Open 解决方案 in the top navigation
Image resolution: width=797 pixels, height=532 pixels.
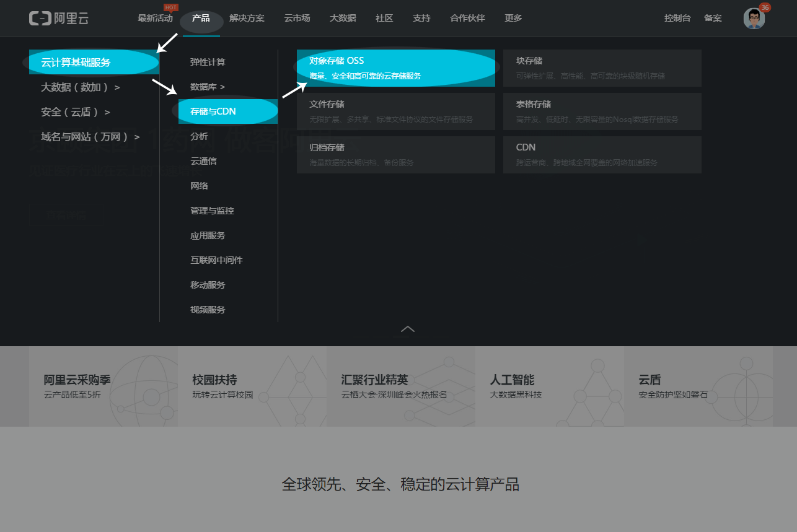click(x=247, y=19)
